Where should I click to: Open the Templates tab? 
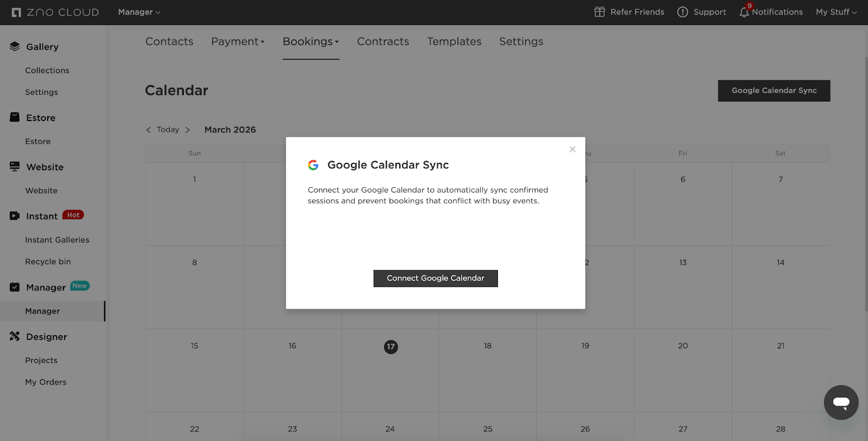454,42
